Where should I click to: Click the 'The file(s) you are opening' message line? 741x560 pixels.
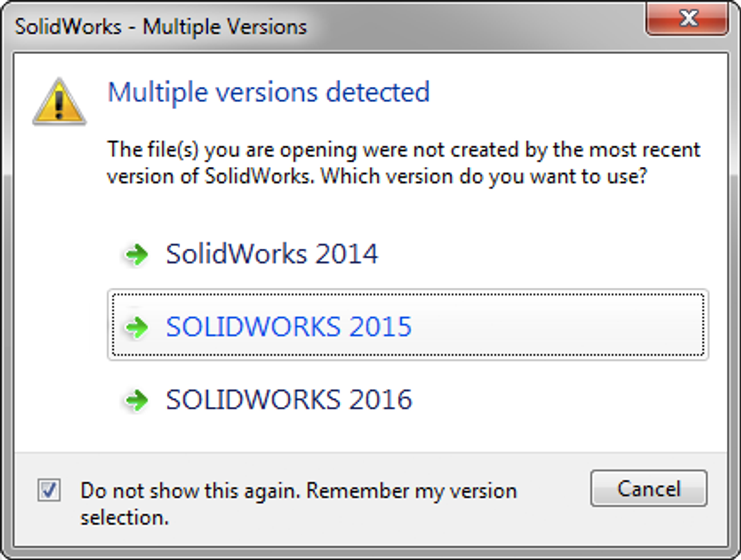click(x=403, y=150)
